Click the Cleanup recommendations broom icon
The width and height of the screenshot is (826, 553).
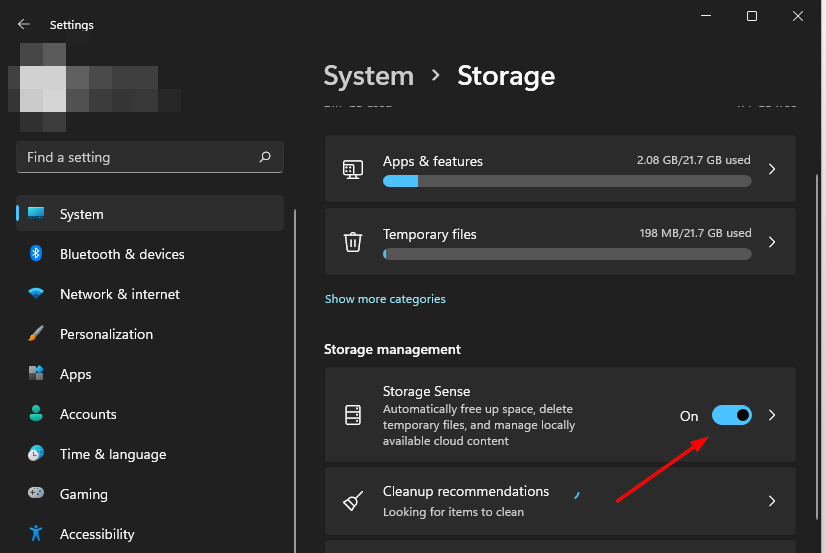pos(352,501)
